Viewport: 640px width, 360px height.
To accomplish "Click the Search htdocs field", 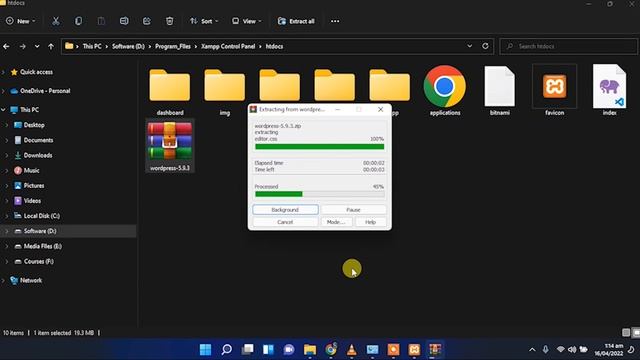I will click(568, 46).
